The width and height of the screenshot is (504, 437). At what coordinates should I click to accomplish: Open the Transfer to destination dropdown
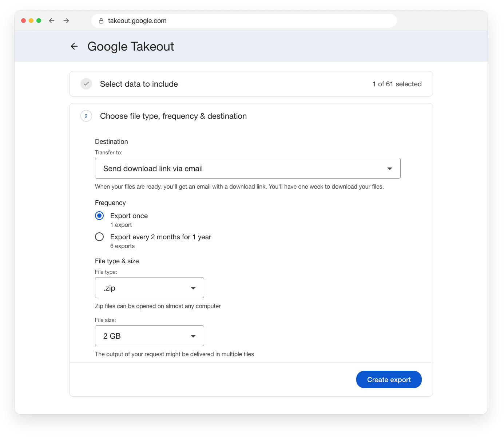[248, 168]
